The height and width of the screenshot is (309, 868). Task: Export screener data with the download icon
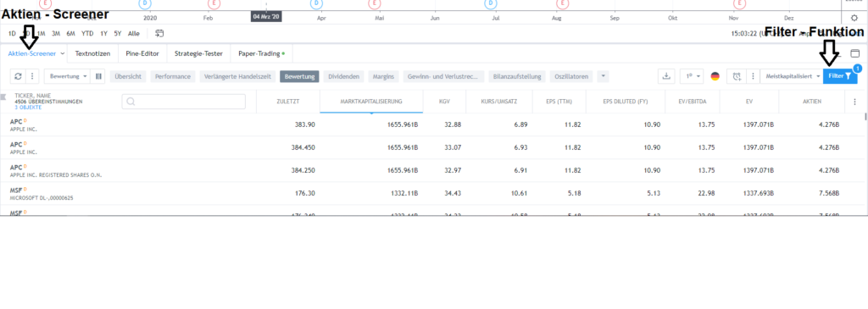(666, 76)
